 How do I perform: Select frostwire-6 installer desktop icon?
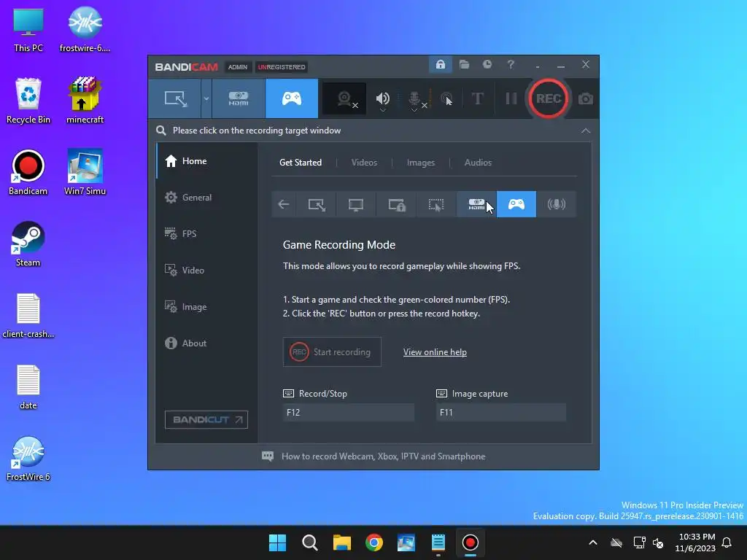point(85,29)
